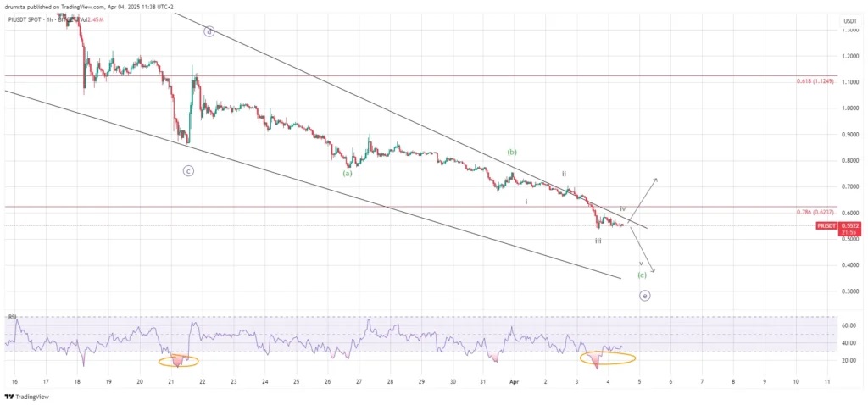Image resolution: width=868 pixels, height=405 pixels.
Task: Click the left orange RSI oversold ellipse
Action: pos(178,361)
